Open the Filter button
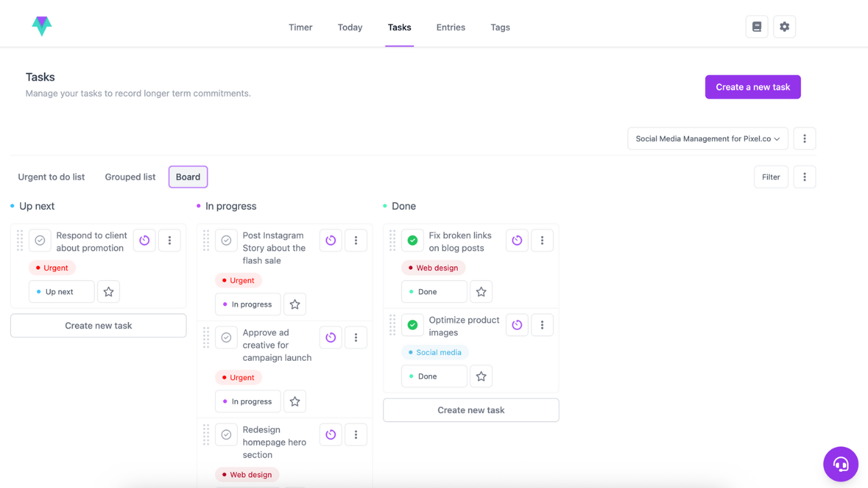Viewport: 868px width, 488px height. (x=770, y=177)
